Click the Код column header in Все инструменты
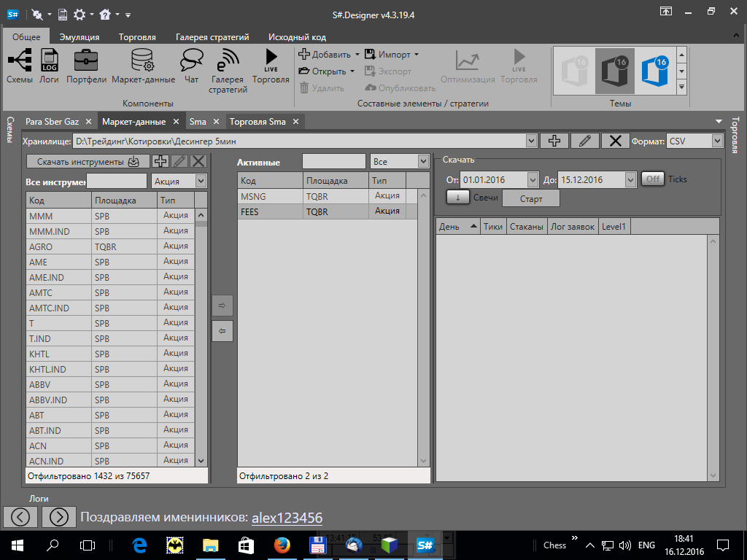Viewport: 747px width, 560px height. click(58, 201)
